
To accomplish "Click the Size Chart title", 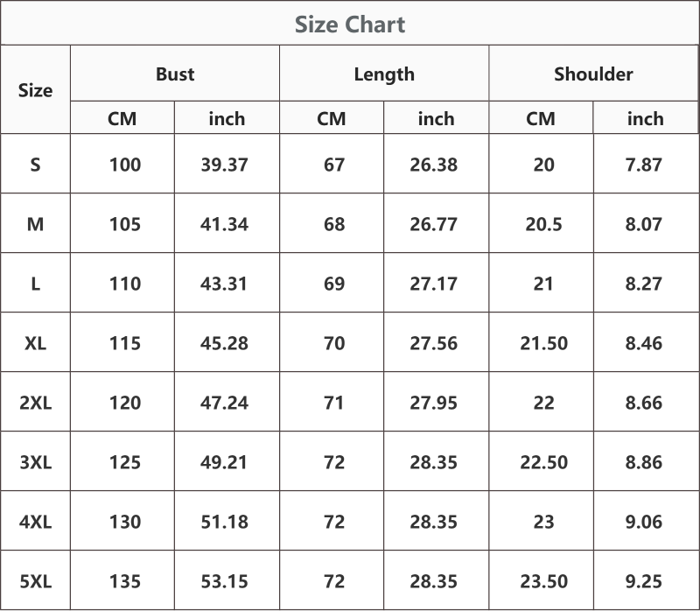I will 350,25.
